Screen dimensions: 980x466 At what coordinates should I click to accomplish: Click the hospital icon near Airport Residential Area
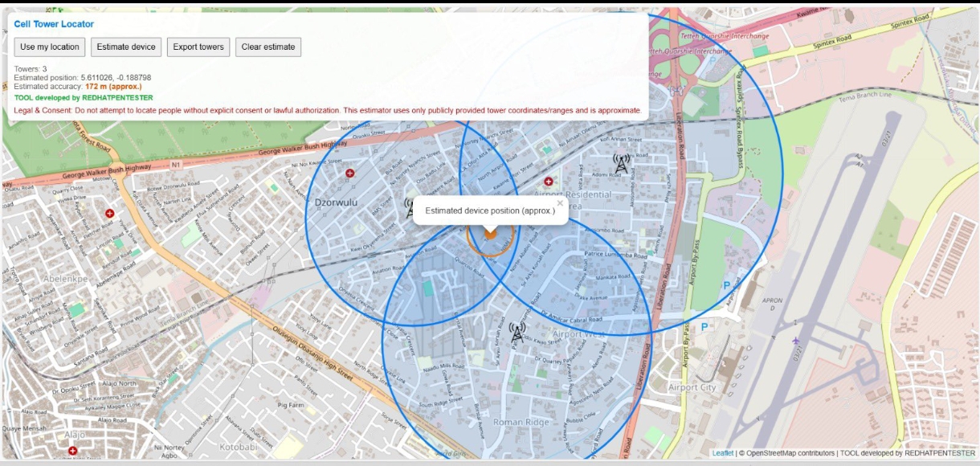pos(549,182)
